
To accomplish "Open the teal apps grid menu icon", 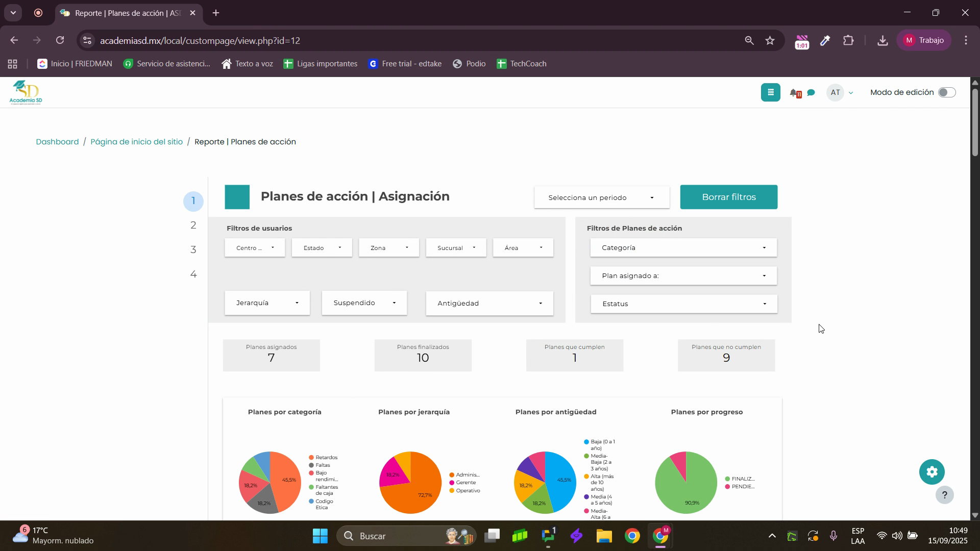I will coord(770,92).
